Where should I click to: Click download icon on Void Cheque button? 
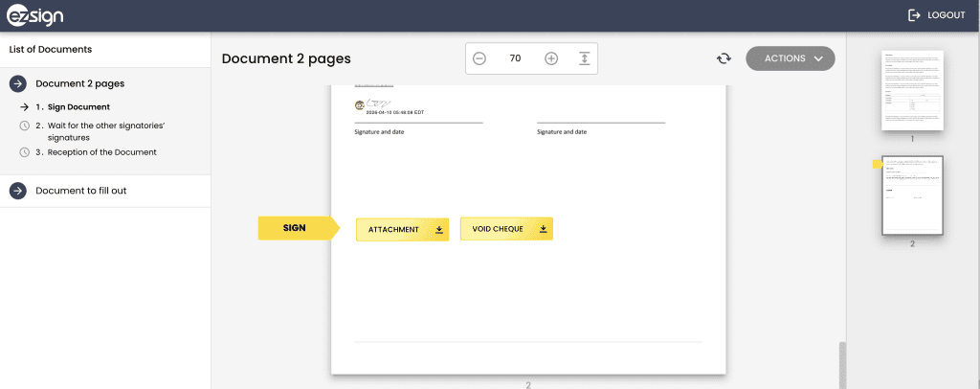tap(543, 229)
